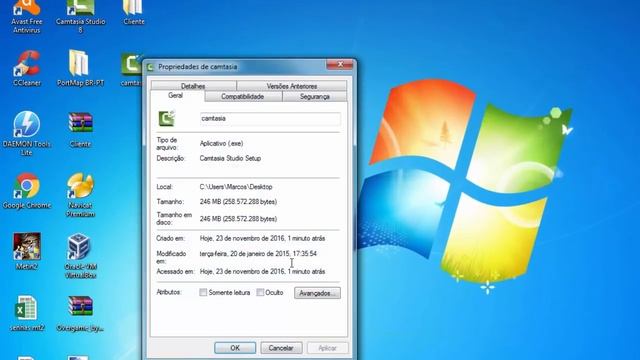Select DAEMON Tools Lite desktop icon
640x360 pixels.
pos(27,133)
